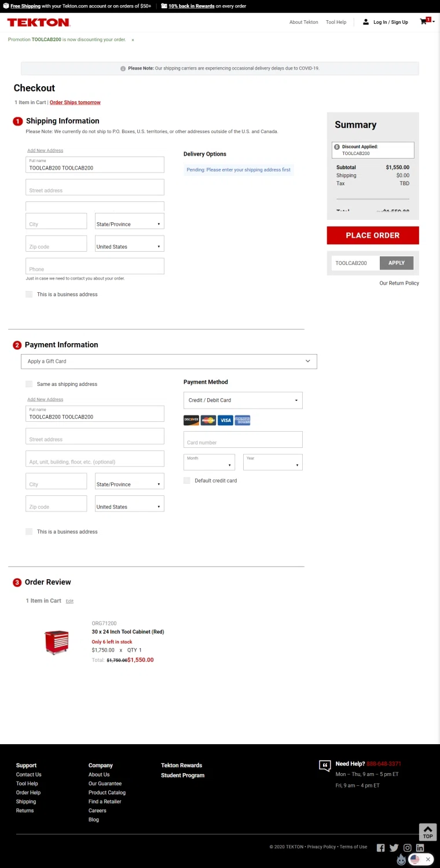Screen dimensions: 440x868
Task: Click billing Apt, unit, building field
Action: click(x=95, y=459)
